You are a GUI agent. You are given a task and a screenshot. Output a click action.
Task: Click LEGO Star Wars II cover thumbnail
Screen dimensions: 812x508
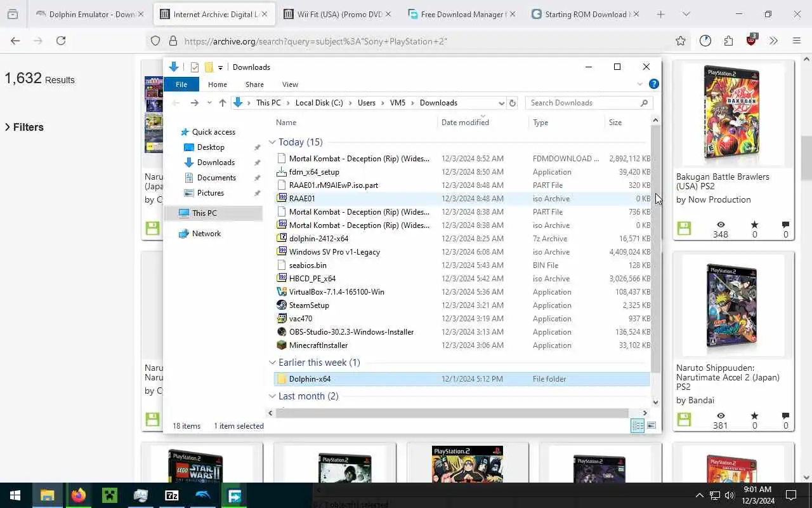195,465
